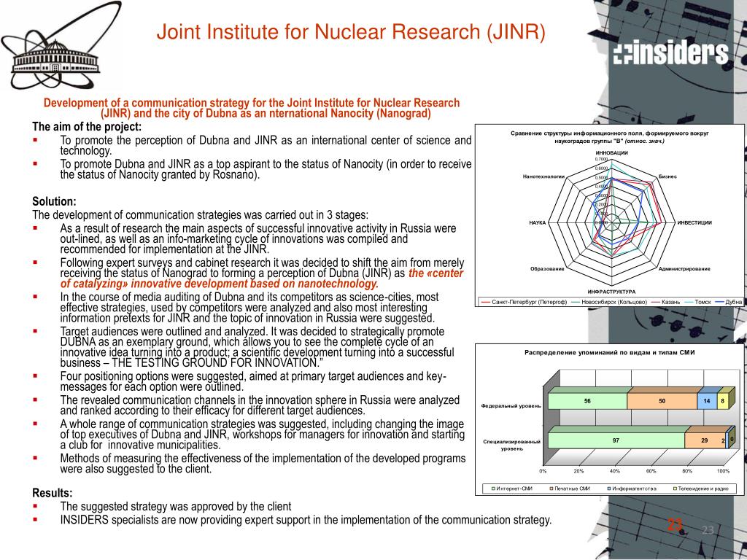
Task: Click radar axis label 'НАУКА'
Action: pos(538,223)
